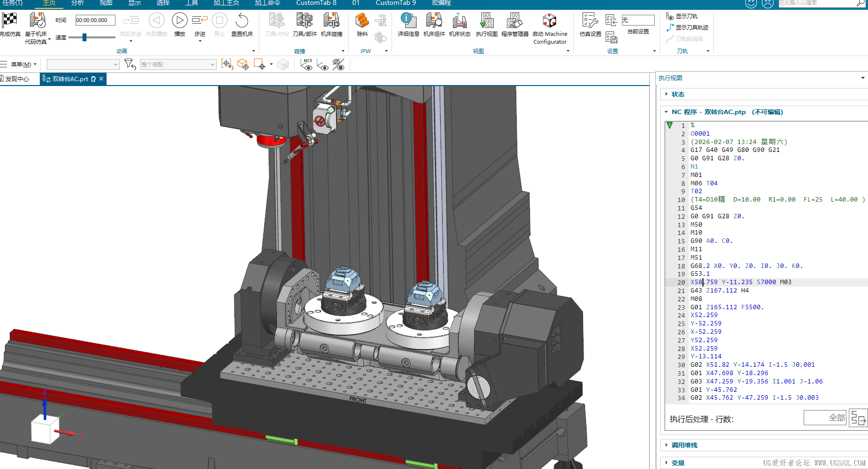Expand the Status (状态) section
The image size is (868, 469).
678,94
